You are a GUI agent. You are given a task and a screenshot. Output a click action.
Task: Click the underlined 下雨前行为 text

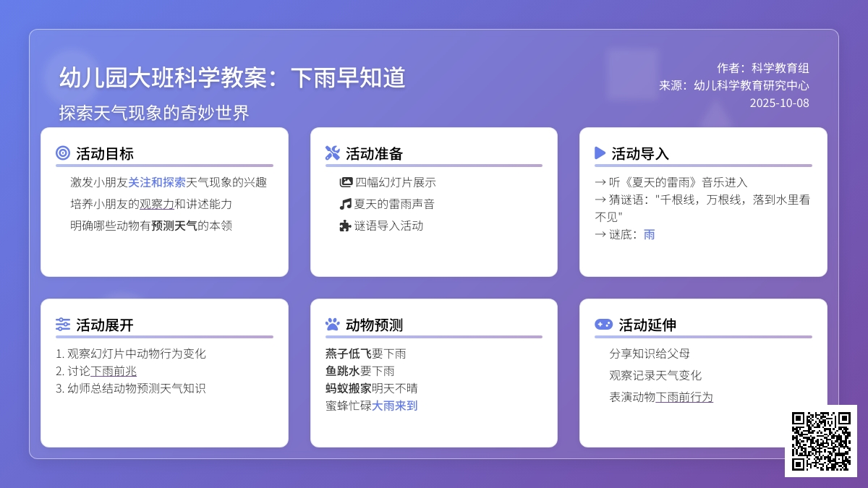tap(684, 397)
